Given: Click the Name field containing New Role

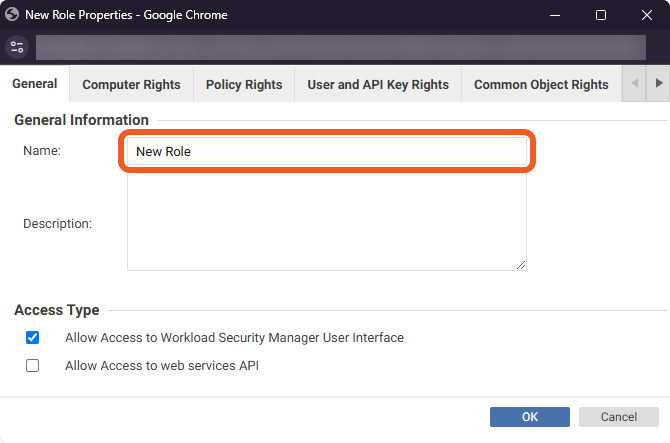Looking at the screenshot, I should tap(326, 151).
